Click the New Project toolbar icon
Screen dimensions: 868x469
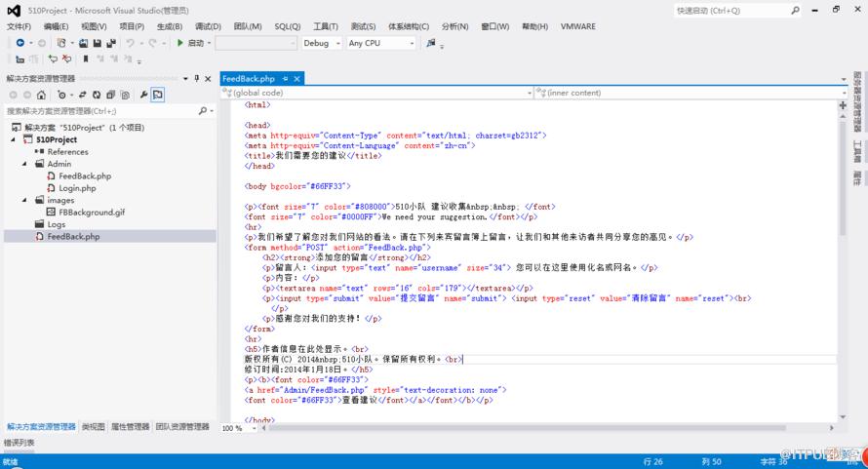pyautogui.click(x=61, y=43)
